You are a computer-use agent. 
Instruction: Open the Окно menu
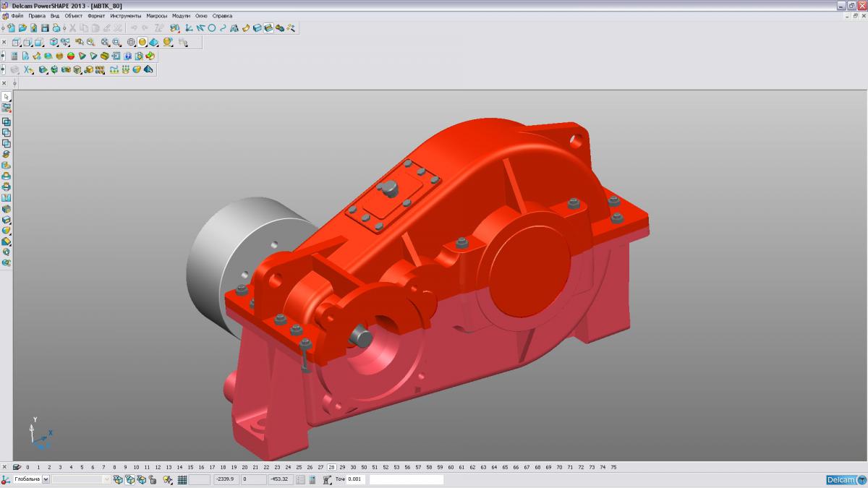click(x=201, y=15)
